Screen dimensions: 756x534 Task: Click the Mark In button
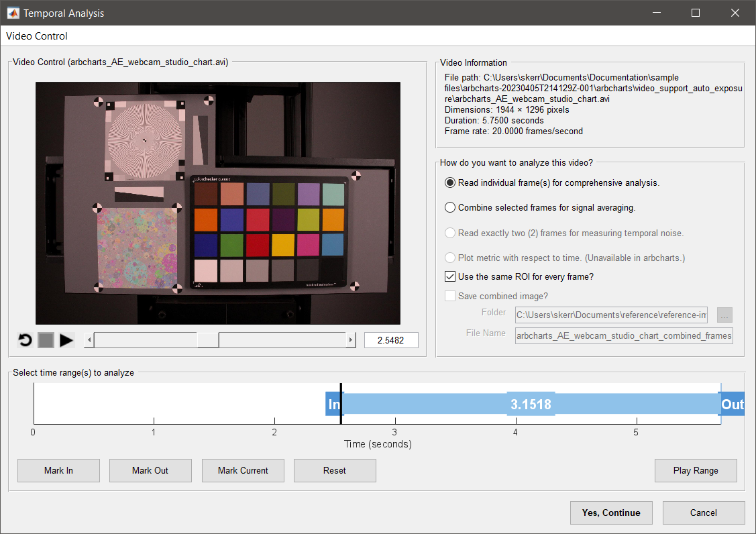point(59,470)
